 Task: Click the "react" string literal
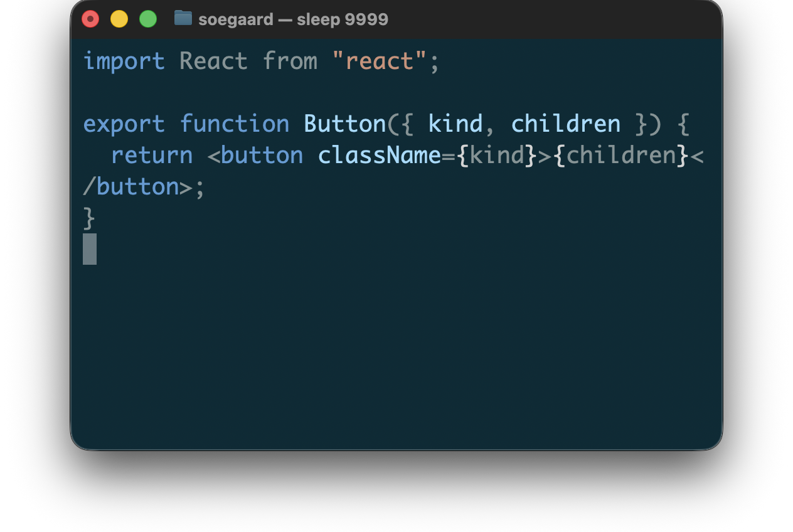coord(380,61)
